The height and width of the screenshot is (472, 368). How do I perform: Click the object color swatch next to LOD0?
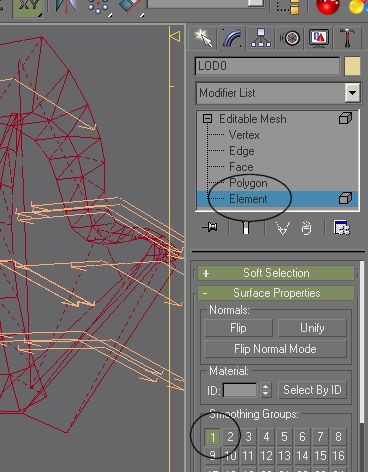pos(352,66)
